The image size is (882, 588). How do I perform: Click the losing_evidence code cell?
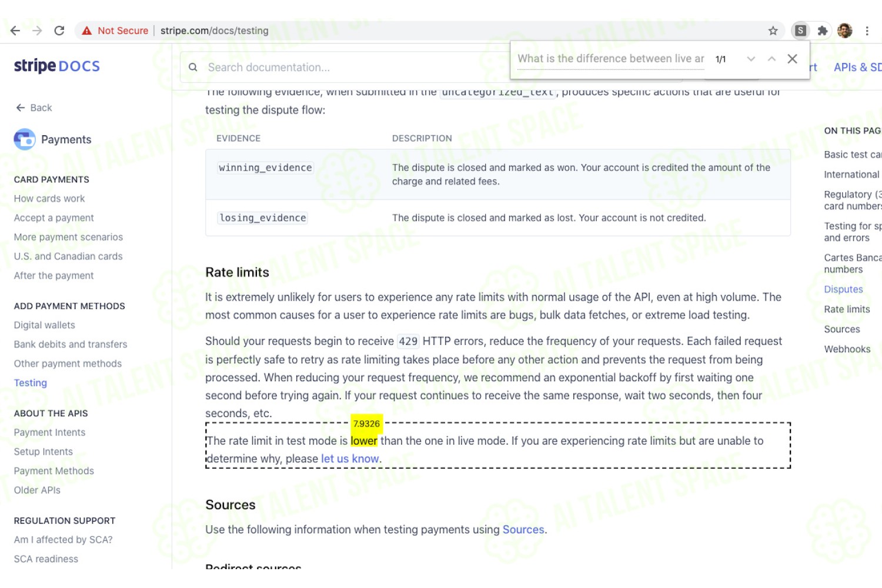tap(263, 218)
